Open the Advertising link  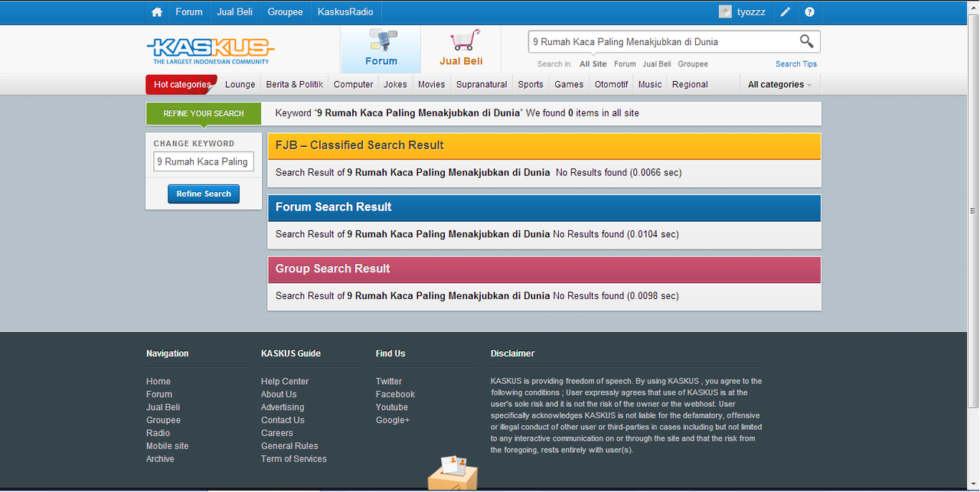(x=283, y=408)
